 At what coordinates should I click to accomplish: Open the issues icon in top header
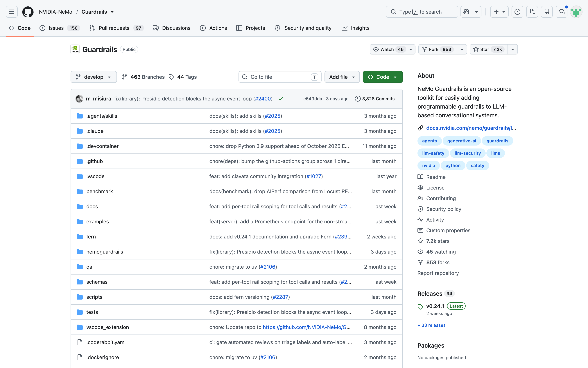point(517,12)
